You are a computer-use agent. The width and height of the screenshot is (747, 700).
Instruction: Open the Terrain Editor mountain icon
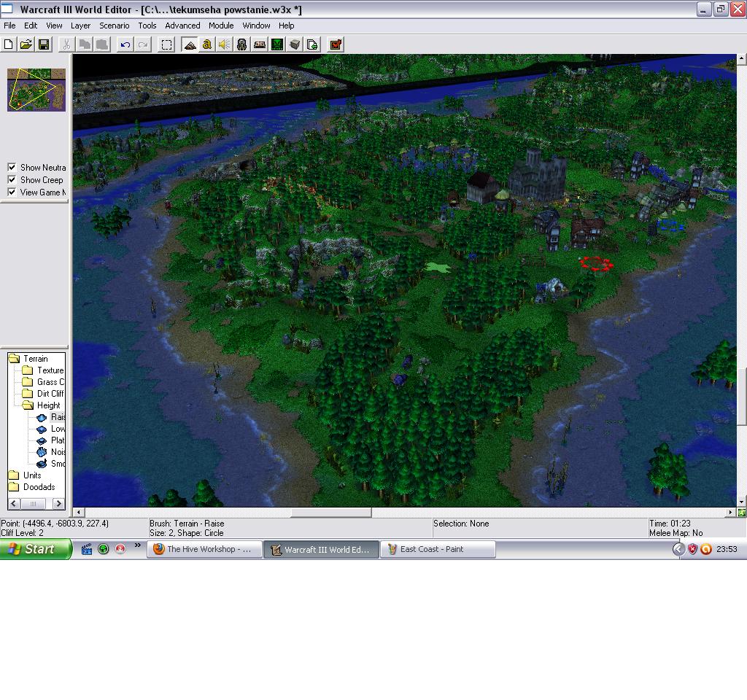190,44
